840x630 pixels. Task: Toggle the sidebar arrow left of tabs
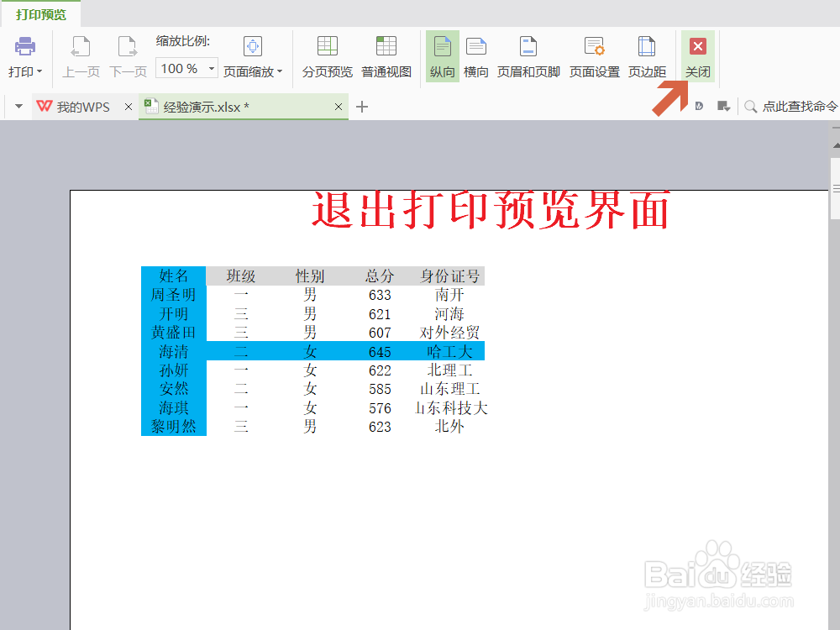click(17, 107)
